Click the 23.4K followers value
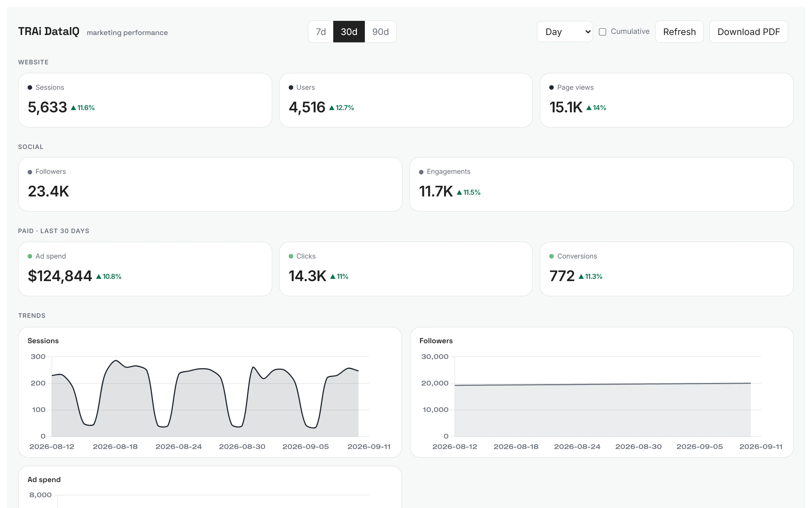The width and height of the screenshot is (812, 508). coord(48,192)
